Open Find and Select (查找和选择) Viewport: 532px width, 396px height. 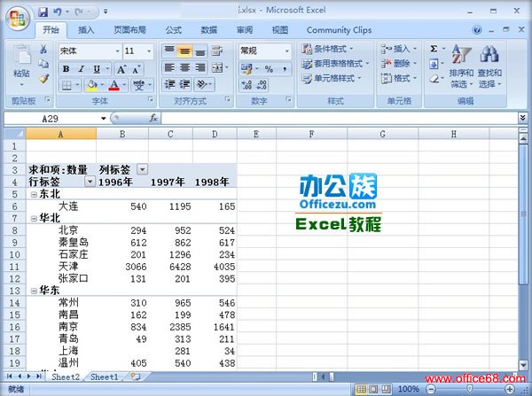pyautogui.click(x=489, y=66)
